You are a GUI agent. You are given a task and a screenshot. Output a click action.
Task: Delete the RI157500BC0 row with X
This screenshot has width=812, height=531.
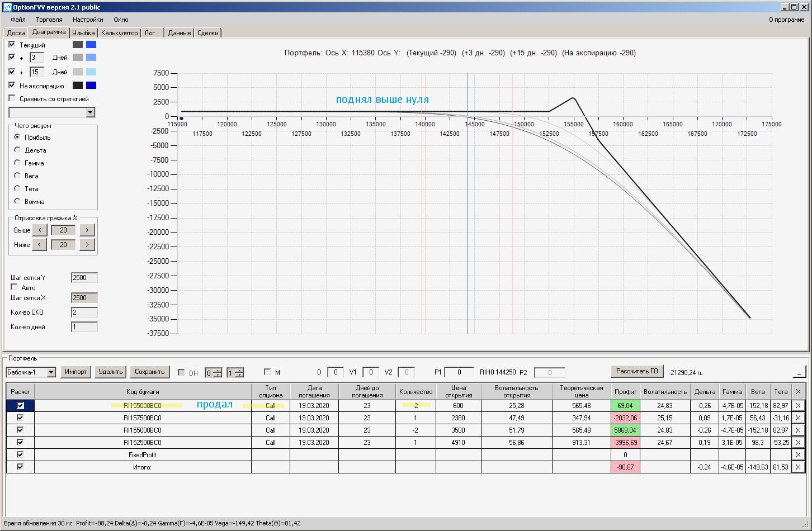point(798,418)
